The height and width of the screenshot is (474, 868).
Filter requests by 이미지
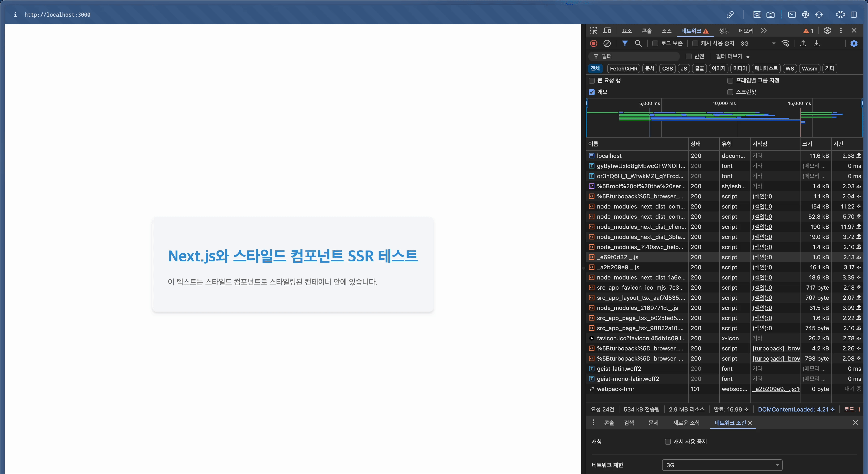719,69
